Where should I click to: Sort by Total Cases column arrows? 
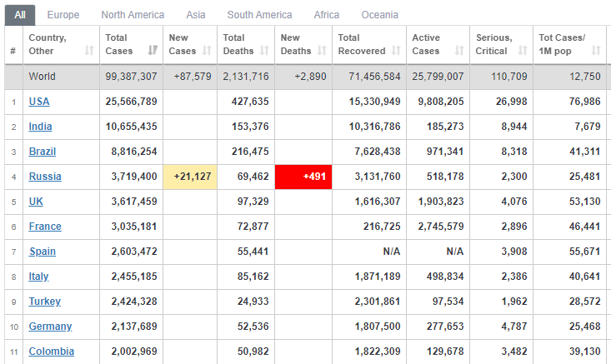pyautogui.click(x=153, y=51)
